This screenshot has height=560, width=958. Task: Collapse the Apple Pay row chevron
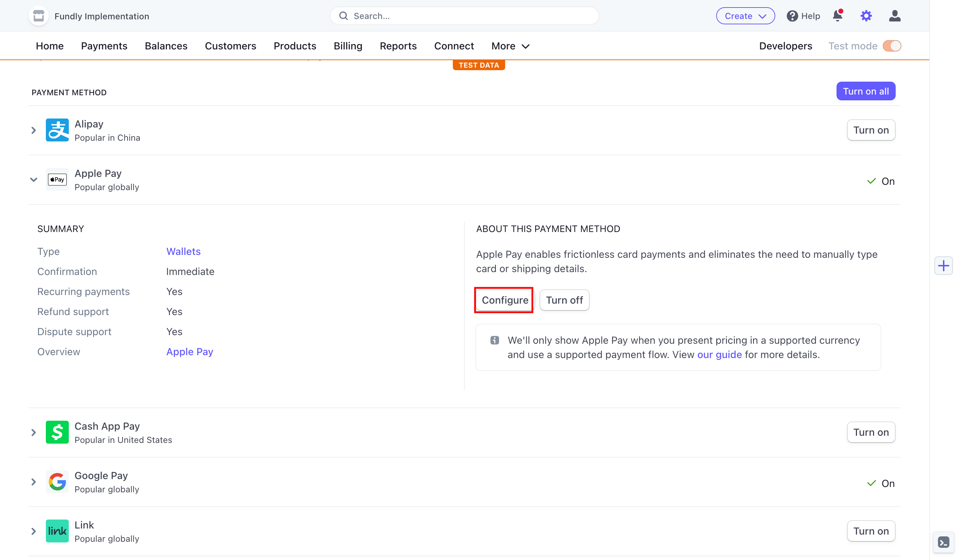[x=33, y=180]
